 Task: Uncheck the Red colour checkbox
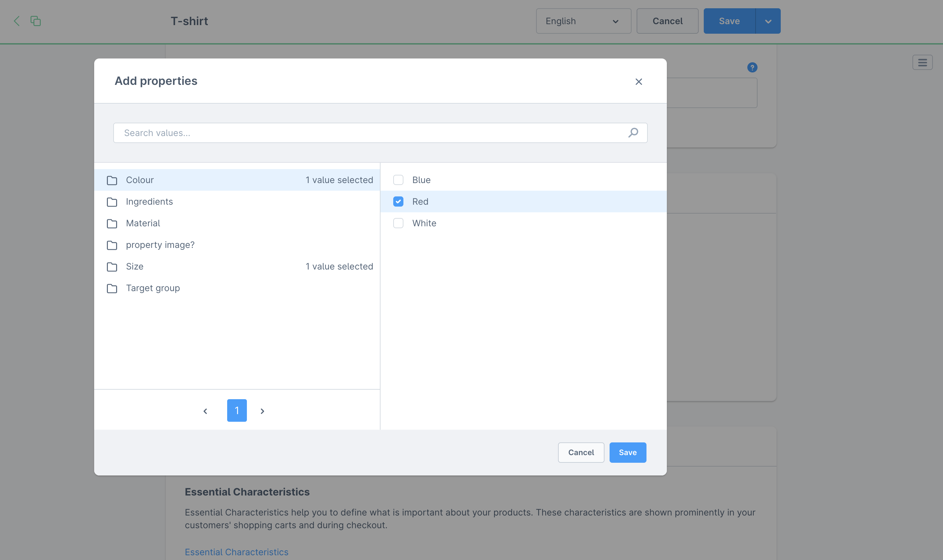click(398, 201)
